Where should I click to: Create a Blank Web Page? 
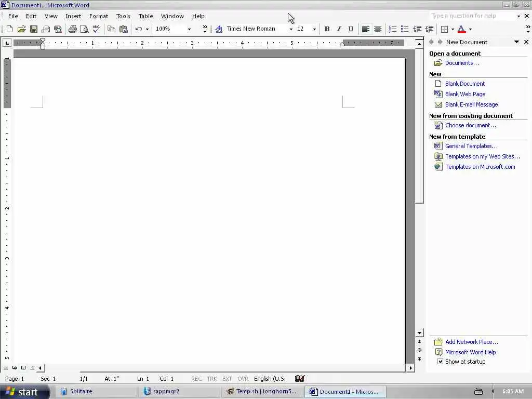465,94
